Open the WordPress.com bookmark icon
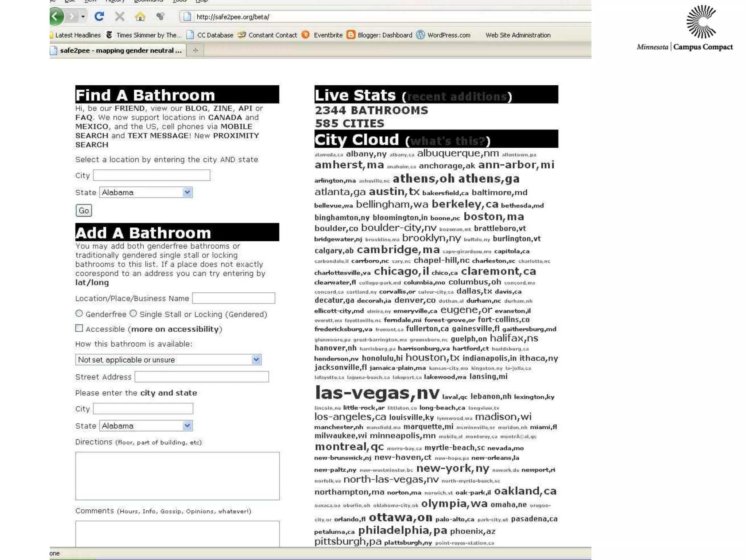This screenshot has height=560, width=747. [421, 35]
